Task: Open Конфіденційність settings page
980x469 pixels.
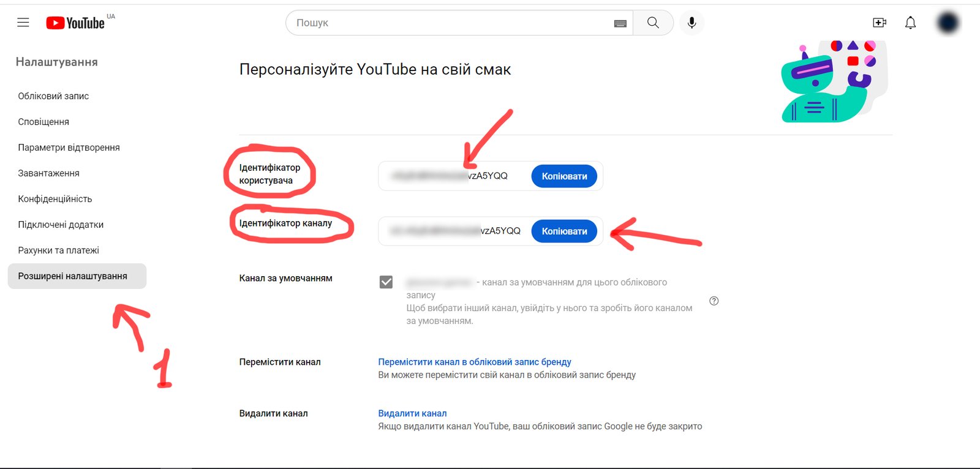Action: (x=55, y=199)
